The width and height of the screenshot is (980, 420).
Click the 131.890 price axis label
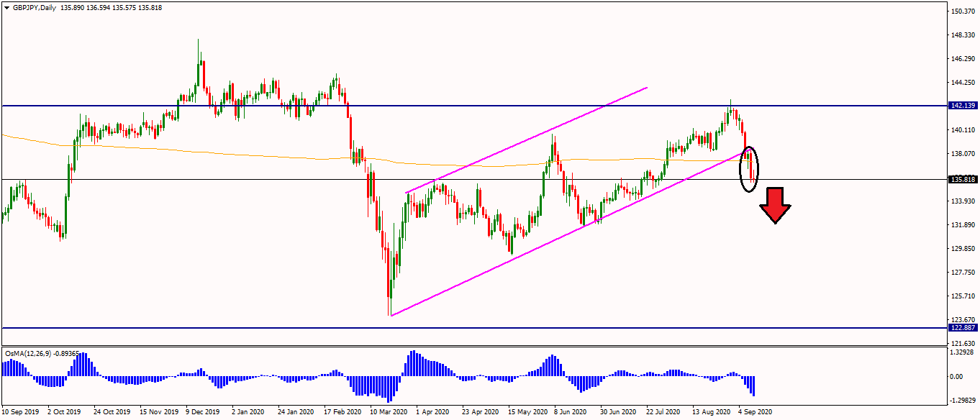963,225
